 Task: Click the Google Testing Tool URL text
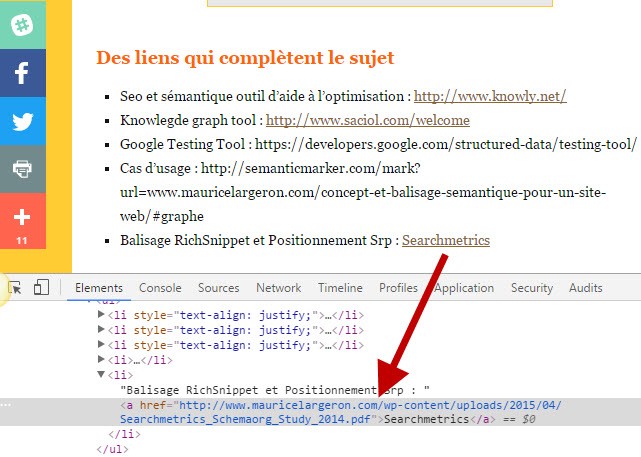(x=446, y=144)
